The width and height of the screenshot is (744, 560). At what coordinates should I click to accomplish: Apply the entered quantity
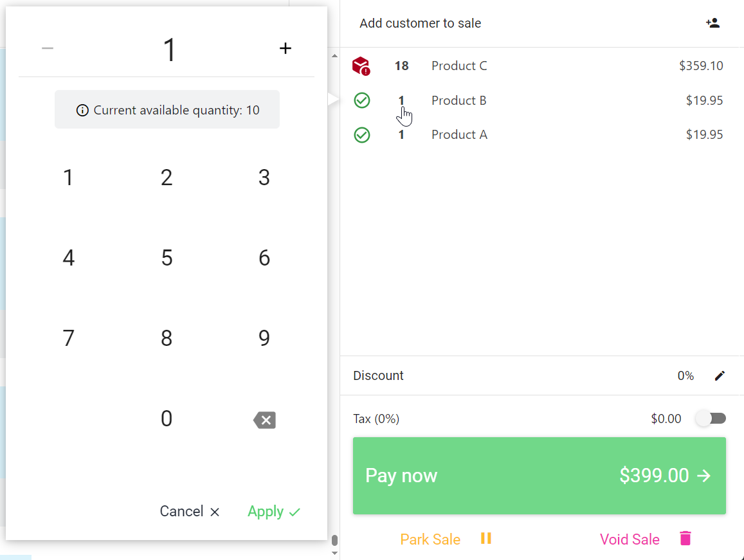[x=274, y=511]
